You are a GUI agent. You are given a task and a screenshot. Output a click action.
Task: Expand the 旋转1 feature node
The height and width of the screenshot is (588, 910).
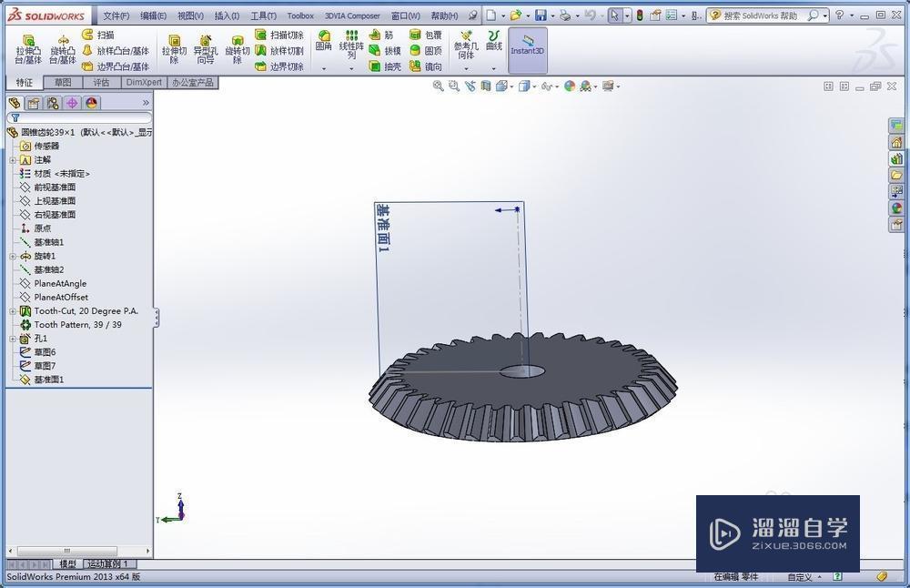[13, 257]
